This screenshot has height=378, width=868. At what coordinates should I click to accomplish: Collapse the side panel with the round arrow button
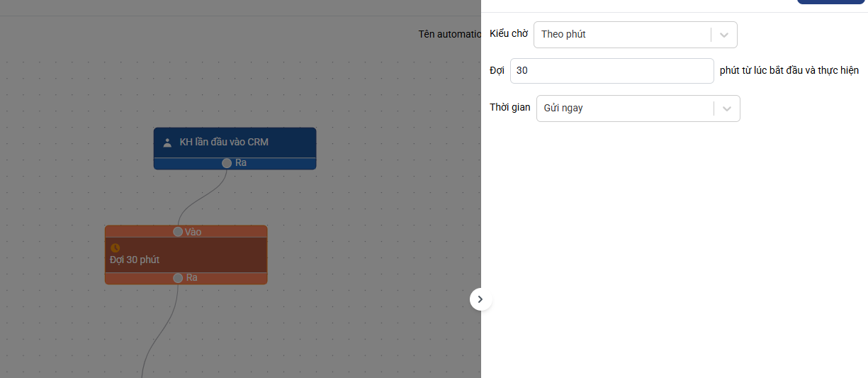(480, 300)
